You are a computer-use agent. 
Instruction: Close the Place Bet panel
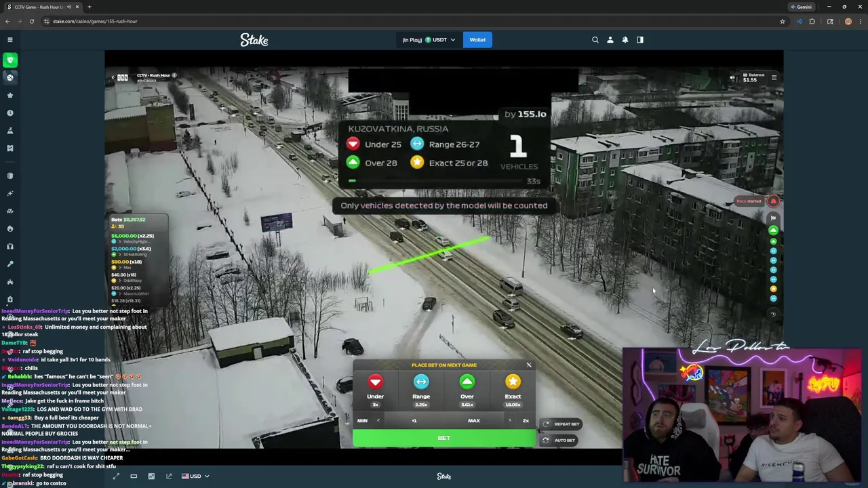(x=529, y=365)
